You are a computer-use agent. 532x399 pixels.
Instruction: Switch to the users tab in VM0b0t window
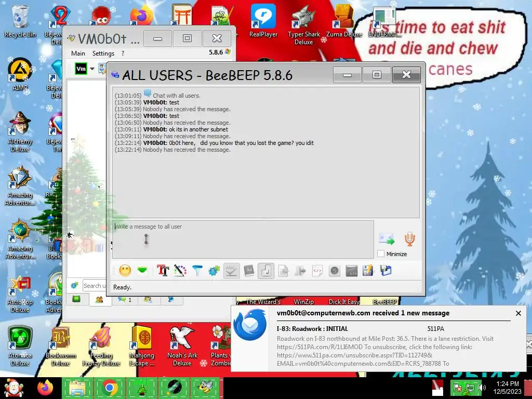pos(99,300)
